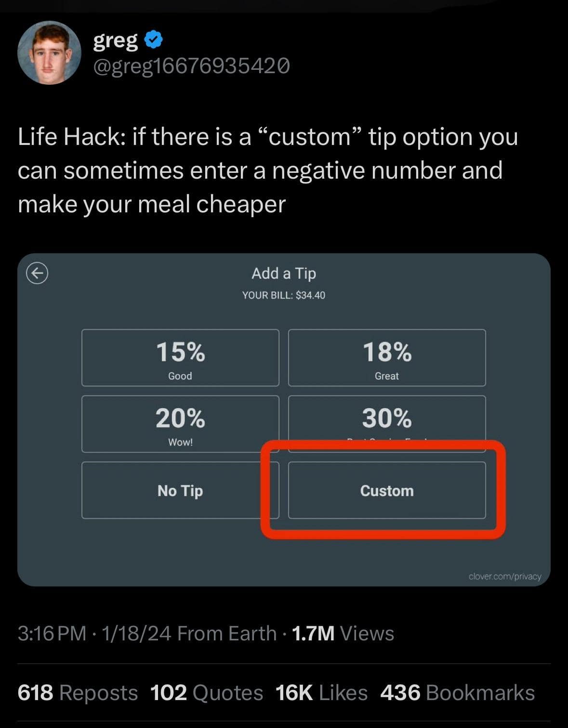Image resolution: width=568 pixels, height=728 pixels.
Task: Click the @greg16676935420 handle
Action: tap(191, 66)
